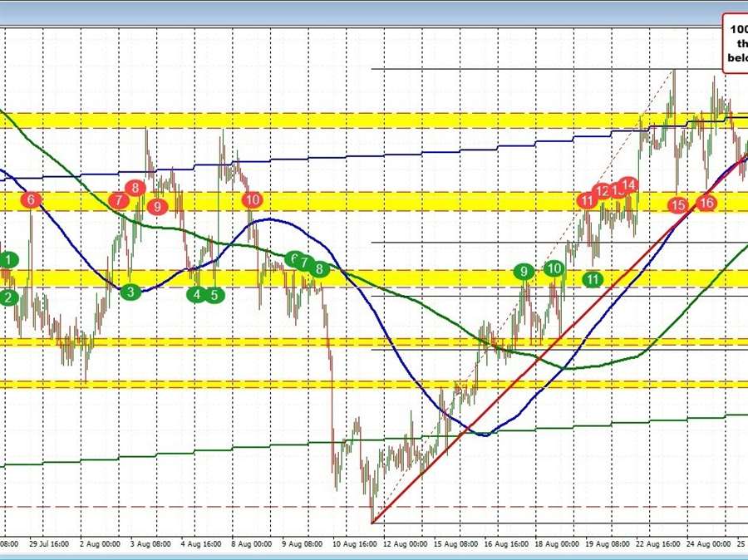Select the green circle numbered 11
The height and width of the screenshot is (560, 748).
[x=592, y=279]
